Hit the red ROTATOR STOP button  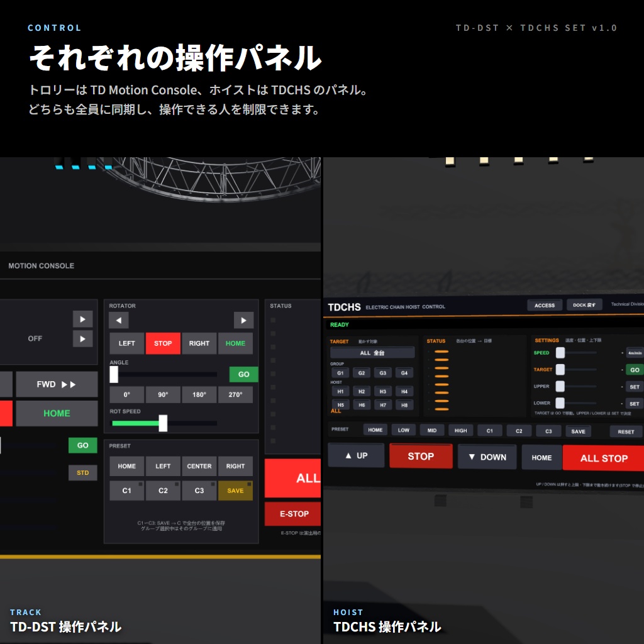(163, 343)
